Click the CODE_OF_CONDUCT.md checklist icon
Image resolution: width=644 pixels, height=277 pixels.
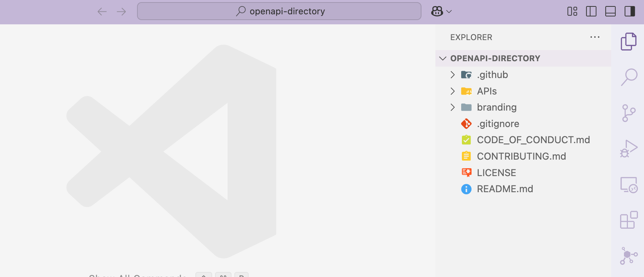(x=466, y=140)
